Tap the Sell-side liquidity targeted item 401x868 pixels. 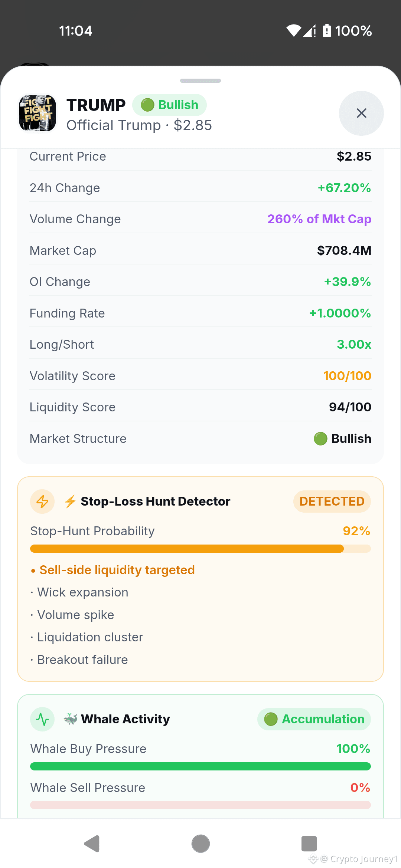[x=113, y=570]
